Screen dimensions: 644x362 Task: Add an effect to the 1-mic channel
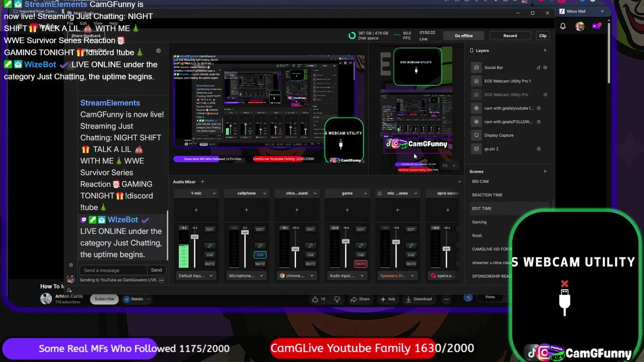coord(196,210)
